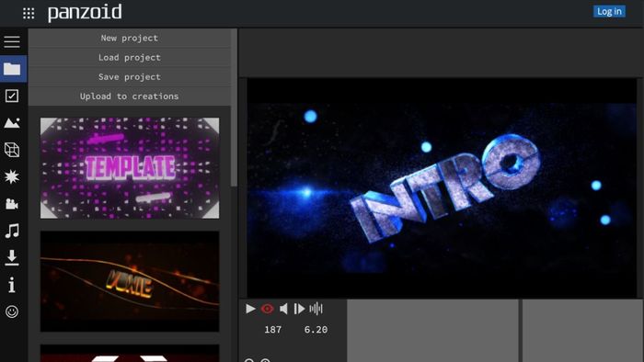Viewport: 644px width, 362px height.
Task: Step forward one frame
Action: point(299,309)
